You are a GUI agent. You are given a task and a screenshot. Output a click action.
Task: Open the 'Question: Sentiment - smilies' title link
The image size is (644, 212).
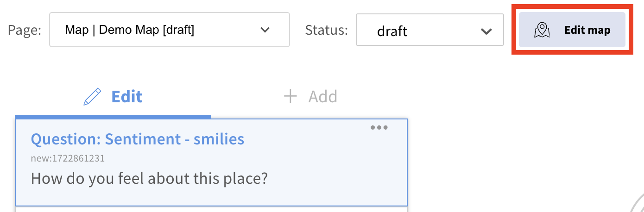pyautogui.click(x=137, y=139)
